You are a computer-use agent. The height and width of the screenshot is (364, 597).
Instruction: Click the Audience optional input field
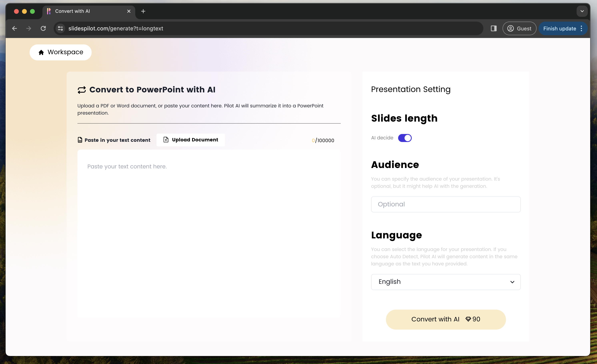(x=446, y=204)
